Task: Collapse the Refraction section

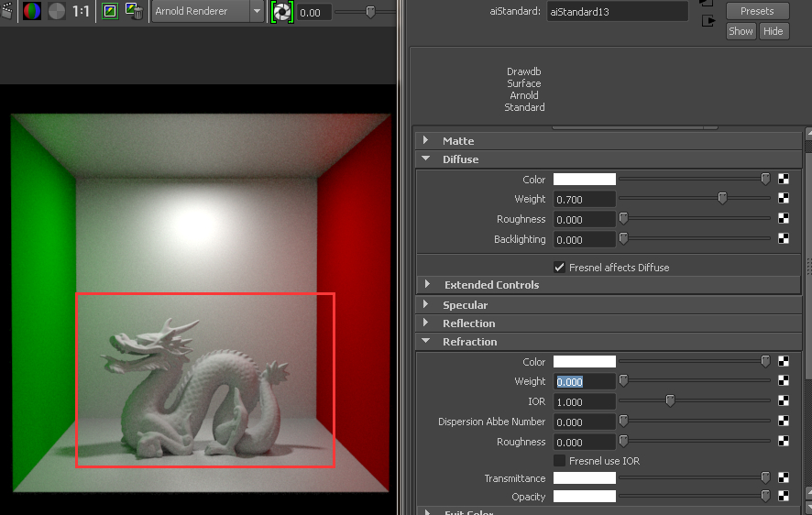Action: (x=425, y=341)
